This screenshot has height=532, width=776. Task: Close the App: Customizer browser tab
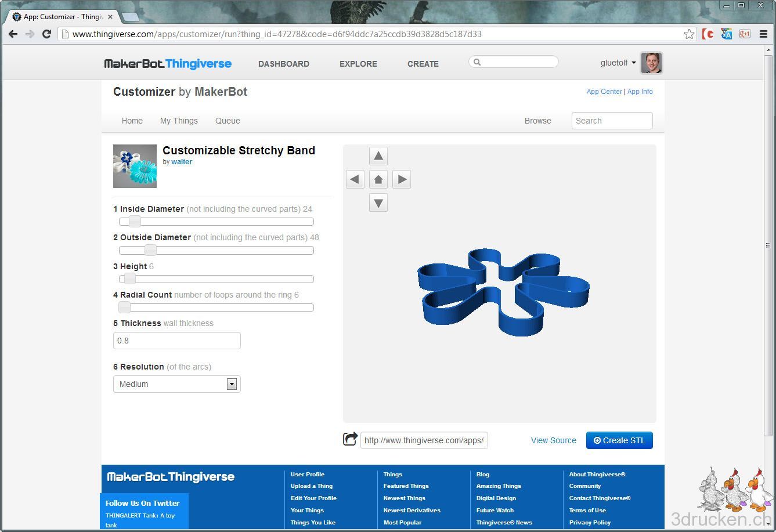pos(110,17)
